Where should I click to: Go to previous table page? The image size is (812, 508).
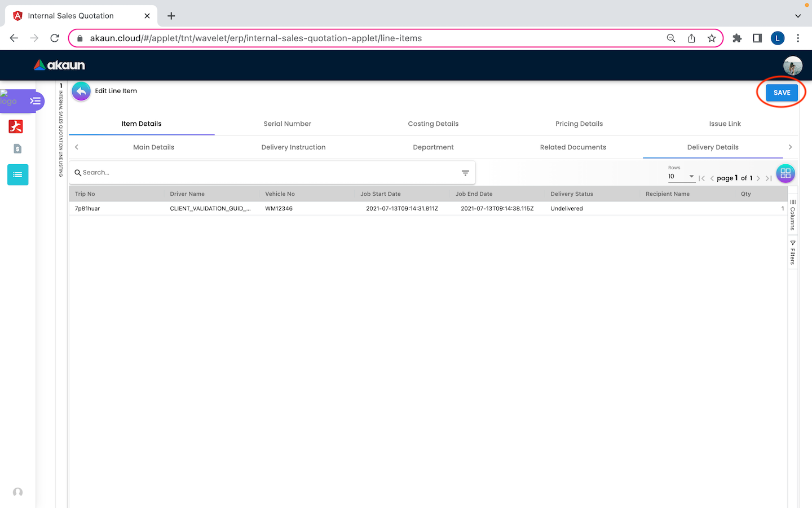[x=712, y=178]
